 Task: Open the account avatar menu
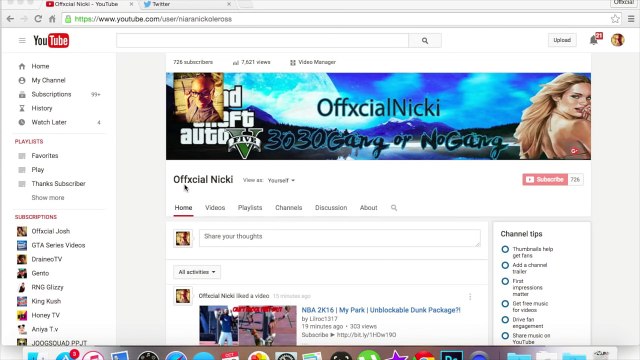click(618, 40)
